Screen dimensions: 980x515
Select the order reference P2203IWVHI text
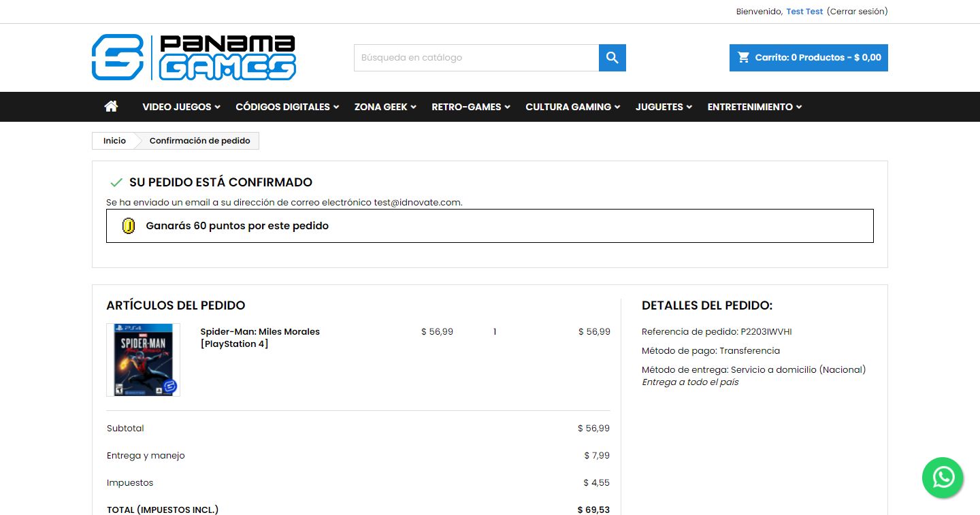pyautogui.click(x=766, y=332)
